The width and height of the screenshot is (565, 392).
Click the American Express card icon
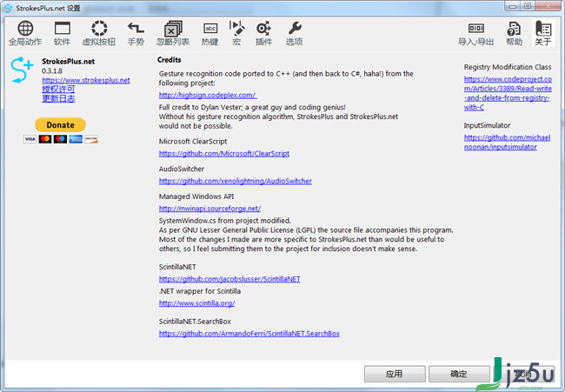[76, 139]
